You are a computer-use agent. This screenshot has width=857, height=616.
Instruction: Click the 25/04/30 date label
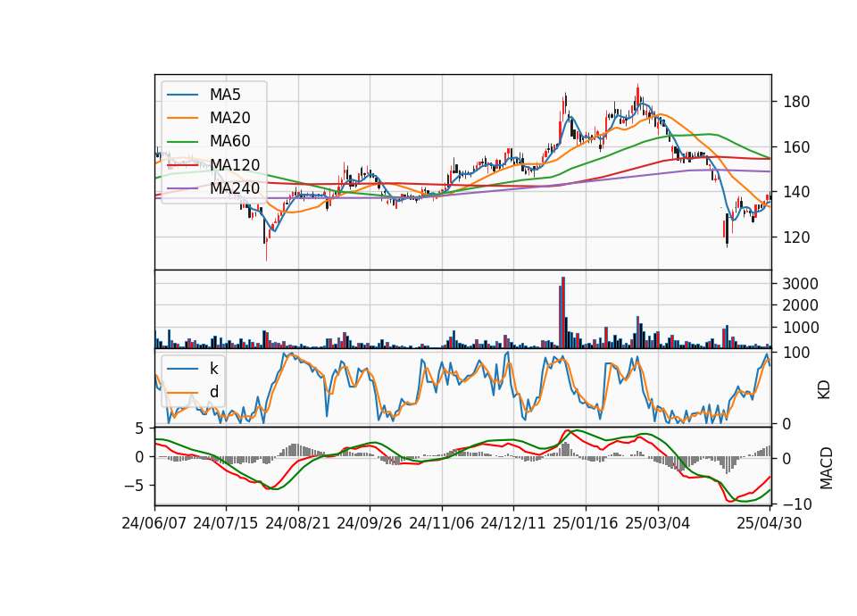point(770,523)
